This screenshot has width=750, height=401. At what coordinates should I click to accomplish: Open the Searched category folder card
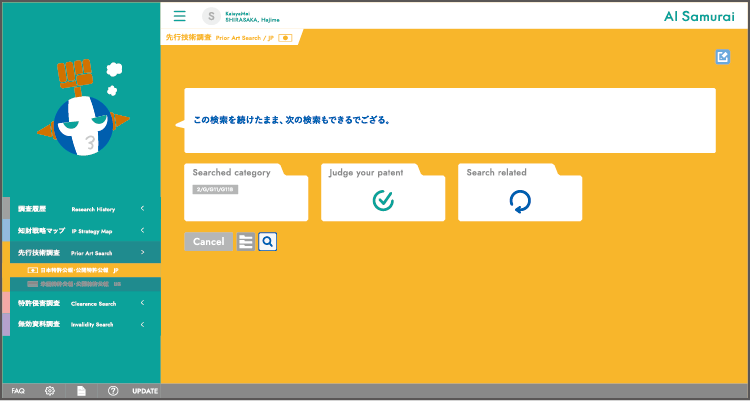pyautogui.click(x=246, y=191)
